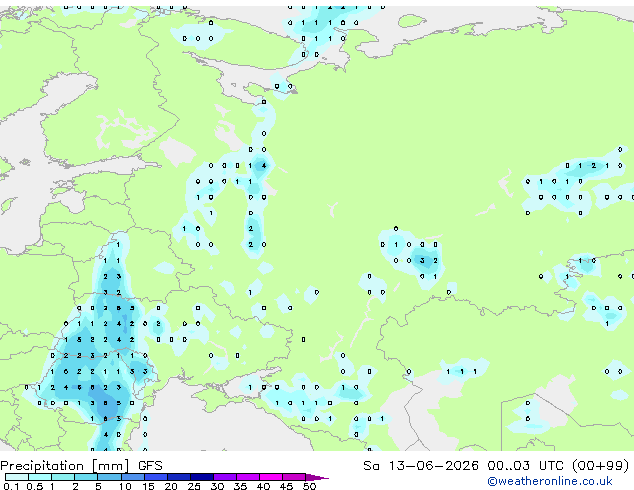
Task: Click the legend swatch between 20 and 25
Action: 178,477
